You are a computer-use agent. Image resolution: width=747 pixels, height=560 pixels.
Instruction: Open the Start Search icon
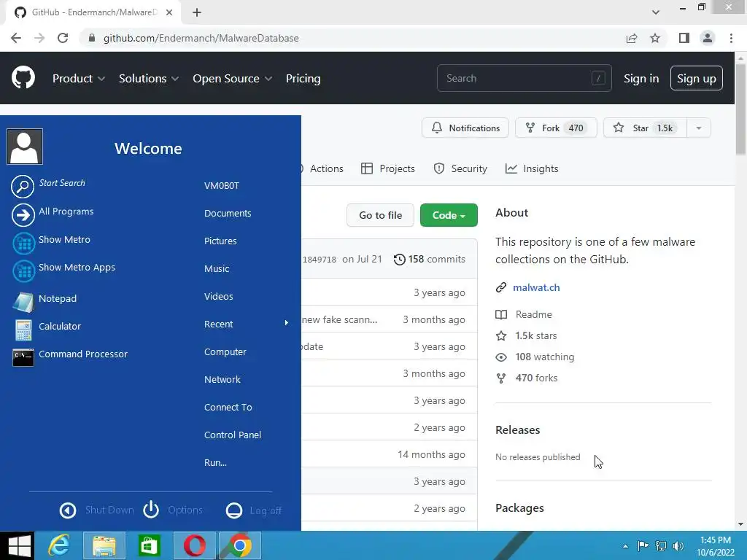[23, 186]
